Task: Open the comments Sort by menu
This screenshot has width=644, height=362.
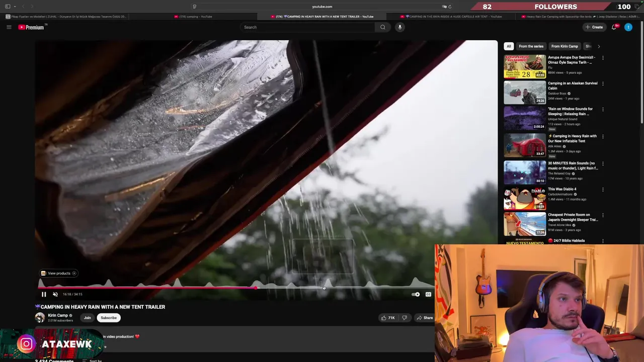Action: [93, 360]
